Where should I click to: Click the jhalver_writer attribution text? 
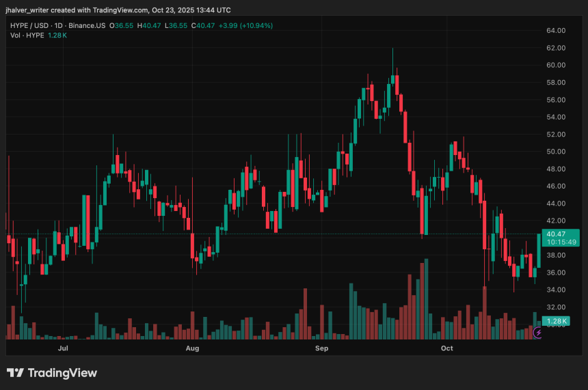coord(34,10)
